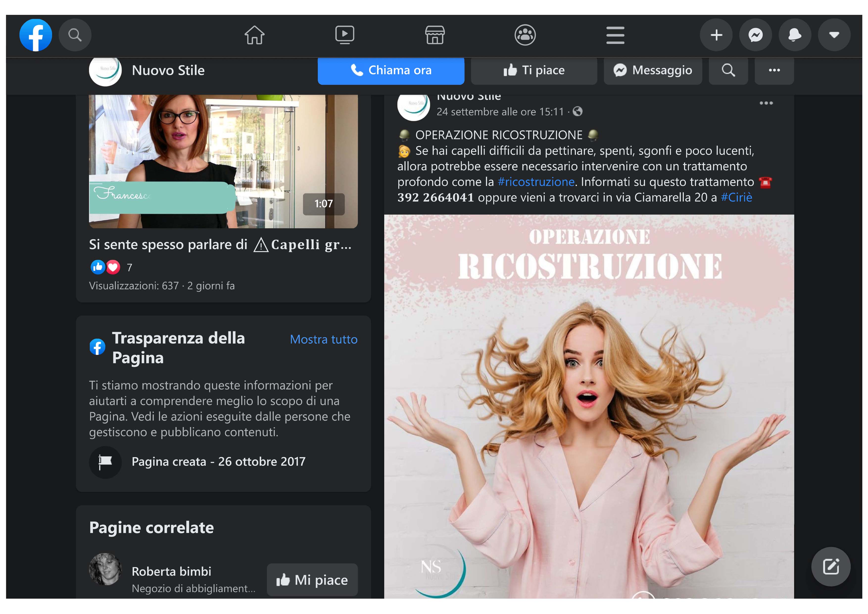Viewport: 868px width, 614px height.
Task: Click the #ricostruzione hashtag link
Action: (x=536, y=182)
